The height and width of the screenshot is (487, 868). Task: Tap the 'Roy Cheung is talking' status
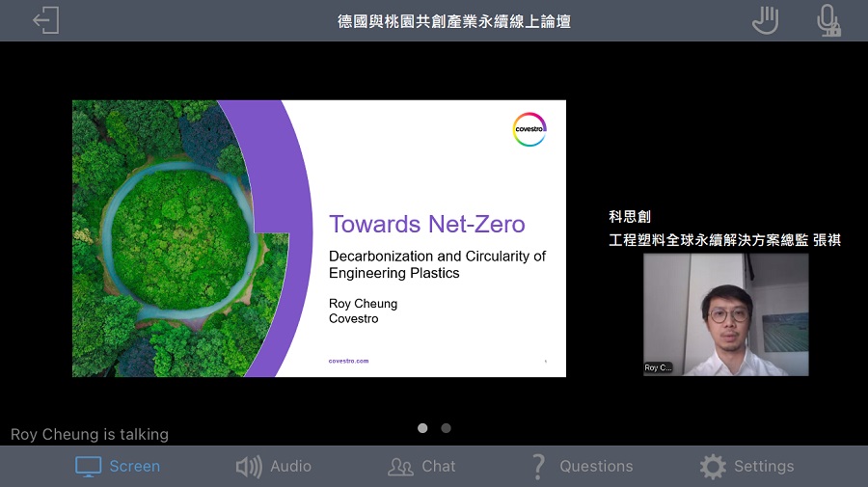90,434
